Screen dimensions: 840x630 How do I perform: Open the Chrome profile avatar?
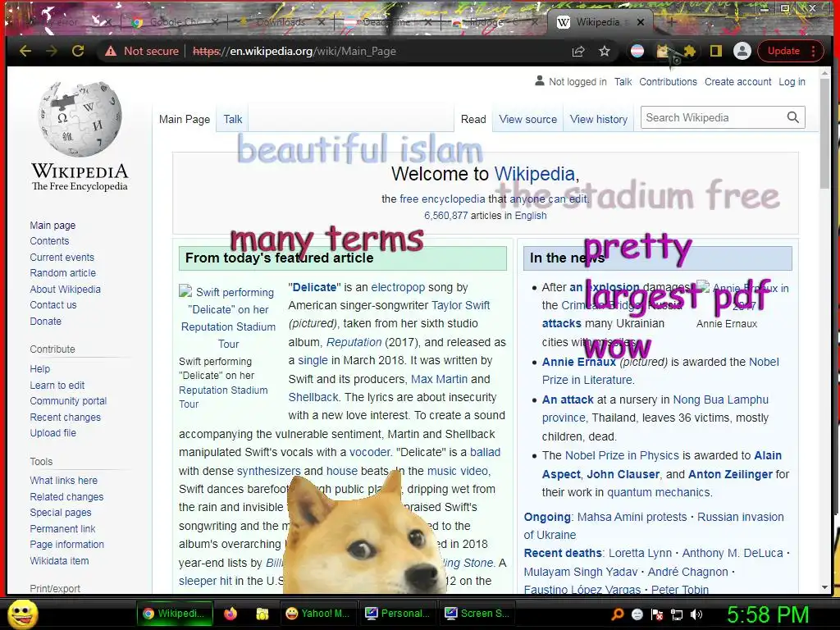[x=742, y=52]
